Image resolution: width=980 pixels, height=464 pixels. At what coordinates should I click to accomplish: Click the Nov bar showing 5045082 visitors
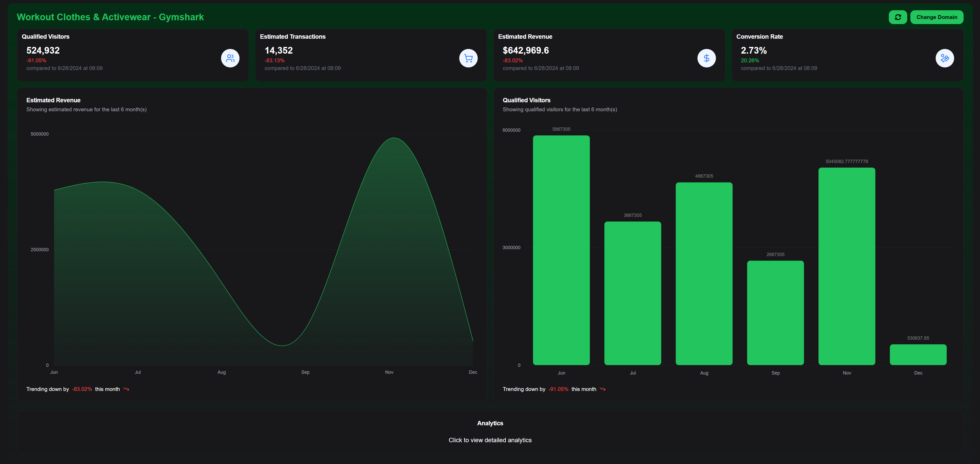[847, 266]
